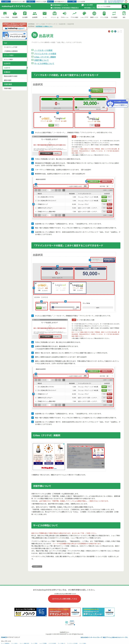This screenshot has height=644, width=129.
Task: Select 商品出品条件の設定 in sidebar
Action: [x=15, y=76]
